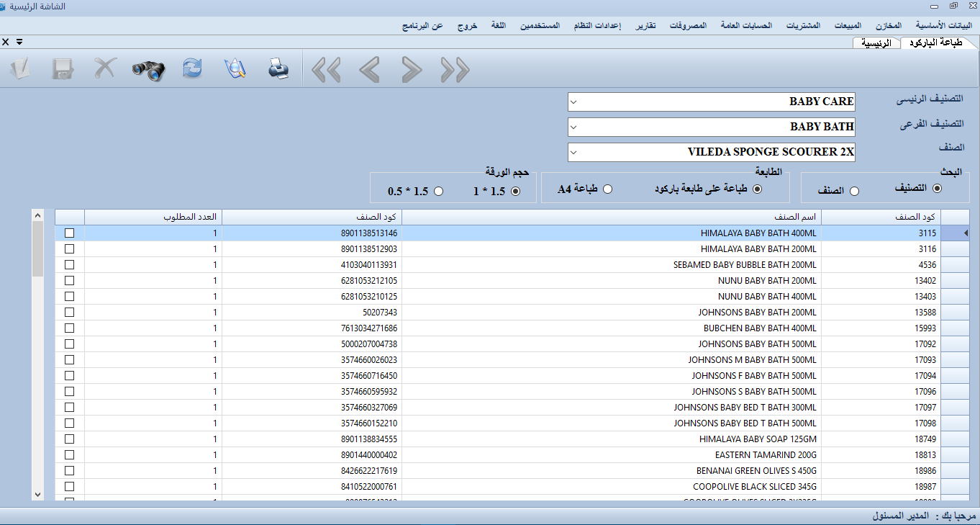Open the المستخدمين menu
Image resolution: width=980 pixels, height=525 pixels.
pos(541,25)
